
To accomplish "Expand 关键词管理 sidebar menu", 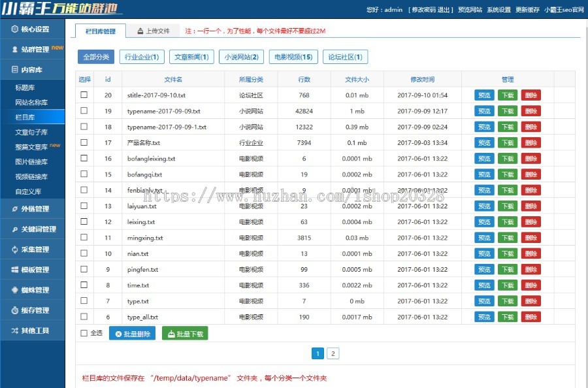I will coord(32,229).
